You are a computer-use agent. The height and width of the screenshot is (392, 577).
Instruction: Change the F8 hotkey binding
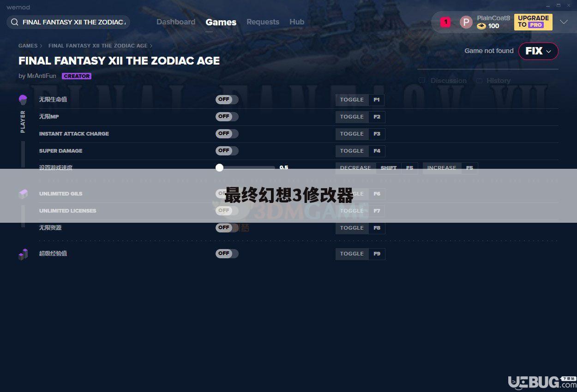(377, 228)
